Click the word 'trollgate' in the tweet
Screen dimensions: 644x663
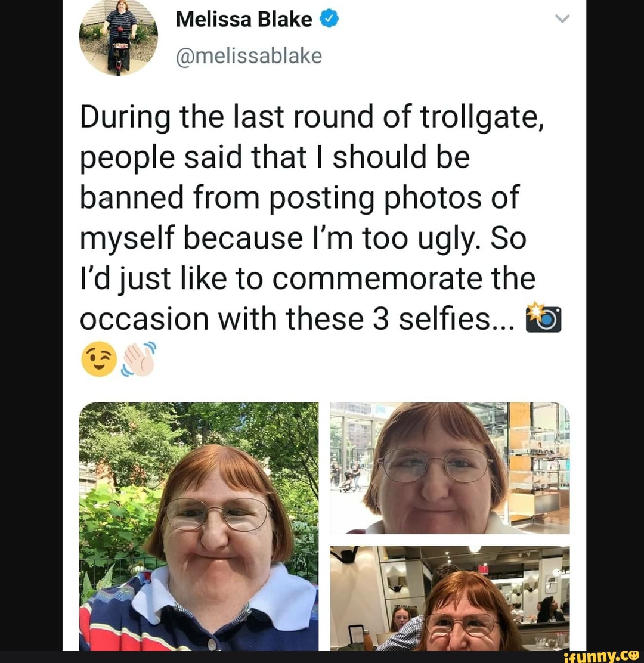[482, 117]
